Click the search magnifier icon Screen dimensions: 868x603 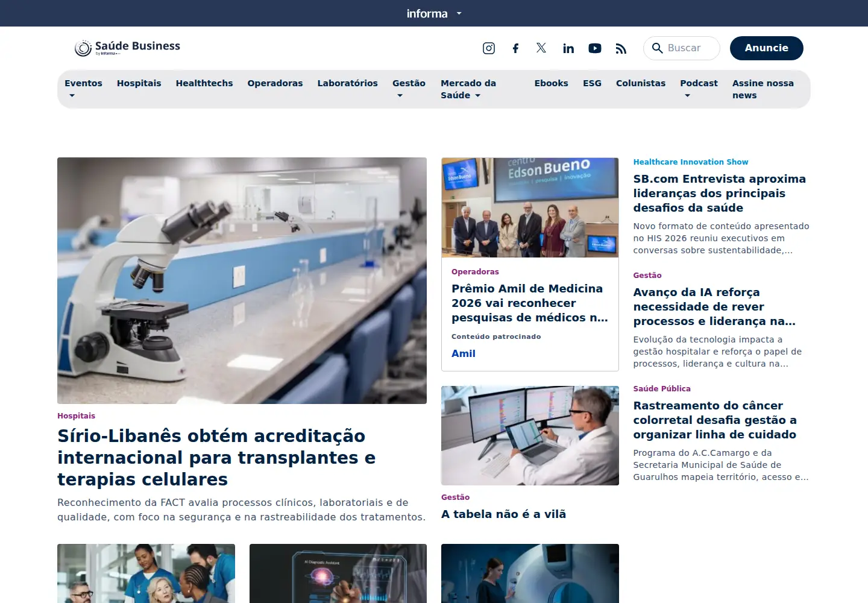(x=658, y=48)
